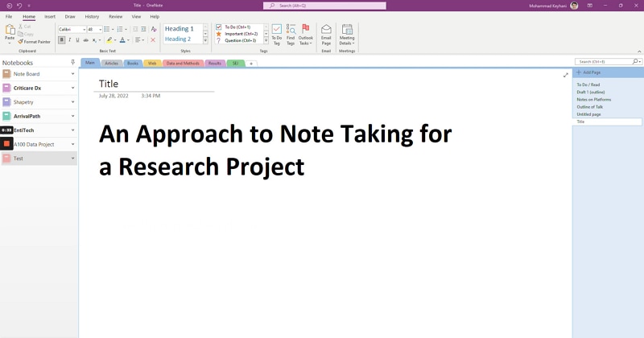Open the Articles section tab
The width and height of the screenshot is (644, 338).
111,64
